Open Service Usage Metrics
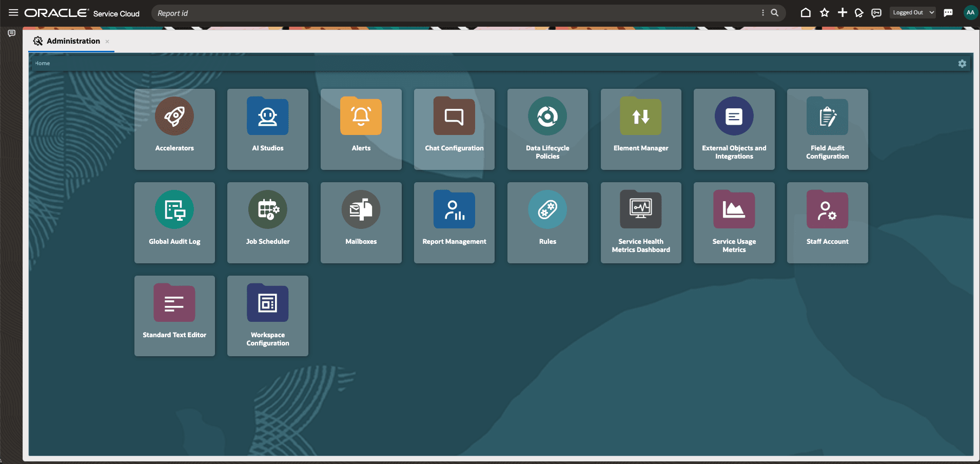 (x=734, y=223)
